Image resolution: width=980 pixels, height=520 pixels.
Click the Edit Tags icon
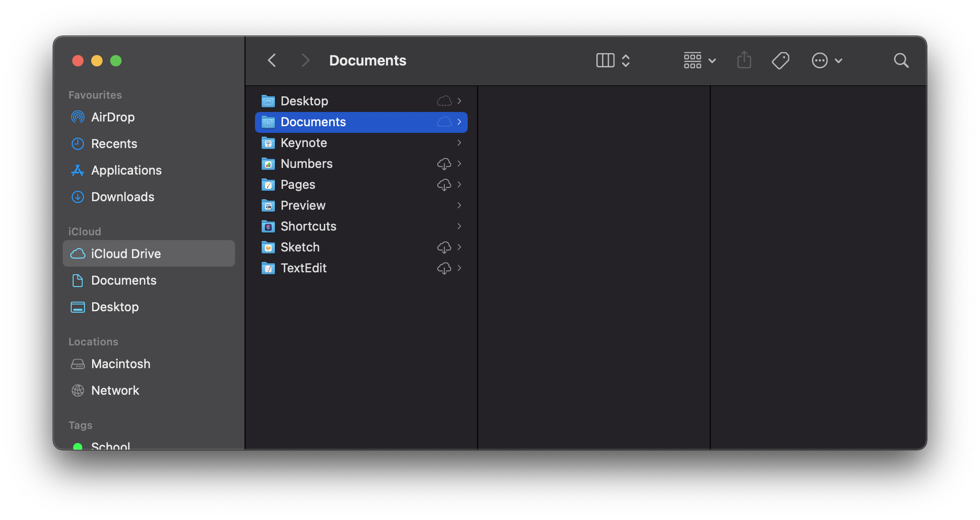click(x=780, y=61)
